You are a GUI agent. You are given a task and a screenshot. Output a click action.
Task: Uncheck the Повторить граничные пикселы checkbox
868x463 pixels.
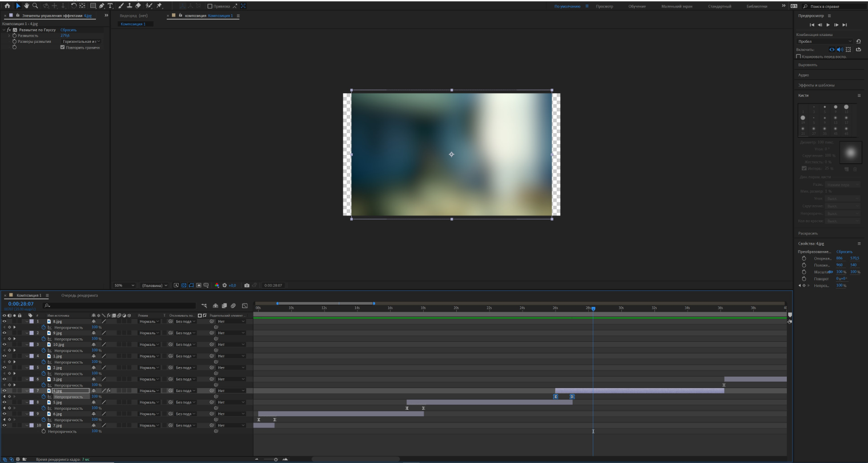pos(62,47)
